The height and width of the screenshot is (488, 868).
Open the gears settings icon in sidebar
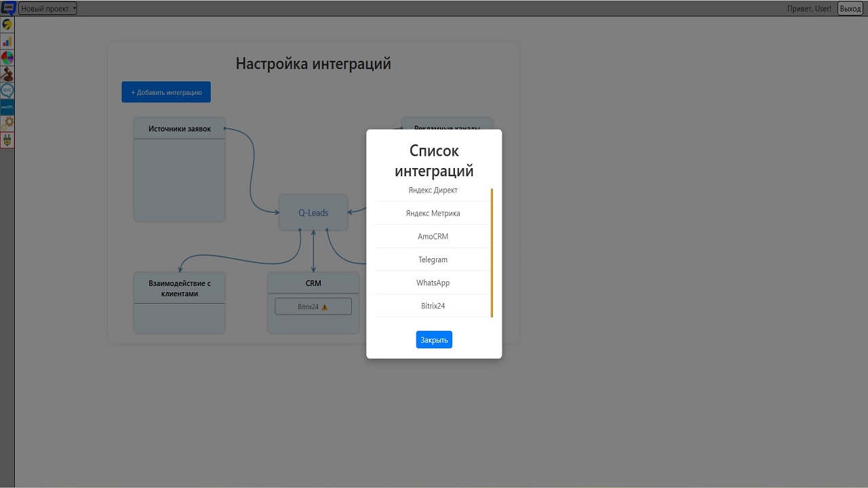7,123
